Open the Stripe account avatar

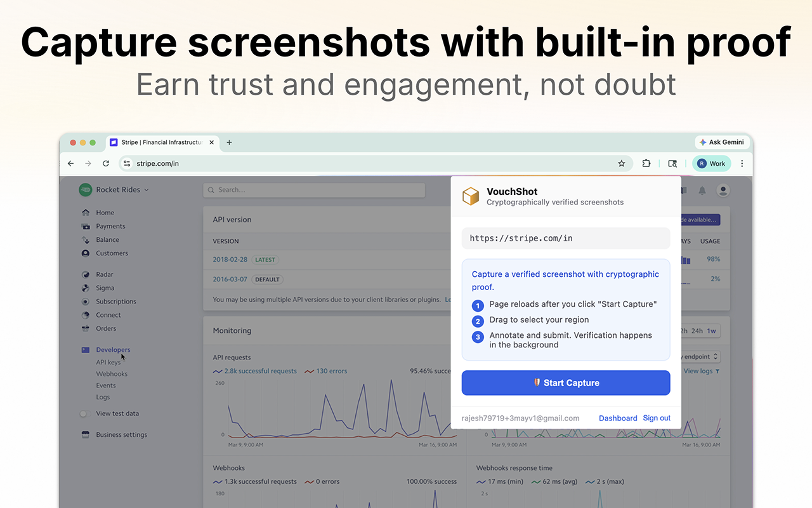click(x=723, y=190)
